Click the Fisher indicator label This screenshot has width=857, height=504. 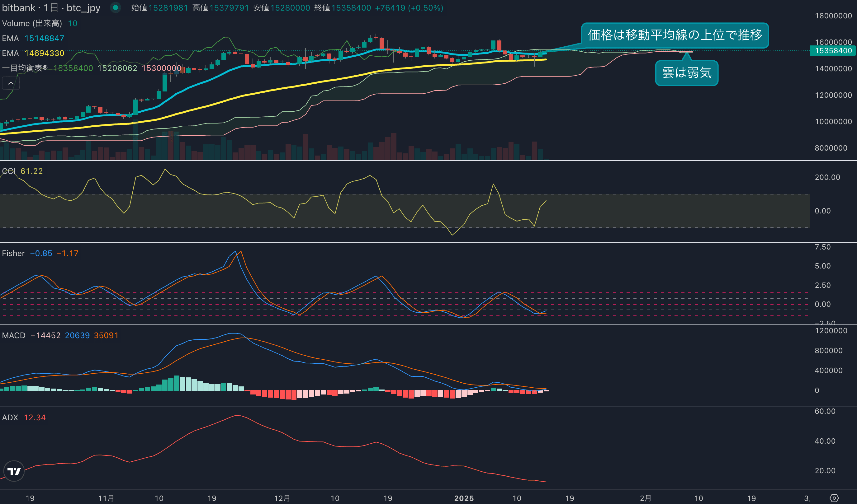tap(13, 253)
